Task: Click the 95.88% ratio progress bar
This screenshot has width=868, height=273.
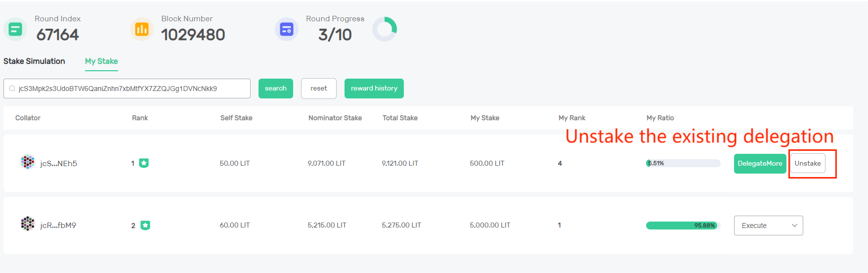Action: click(x=682, y=226)
